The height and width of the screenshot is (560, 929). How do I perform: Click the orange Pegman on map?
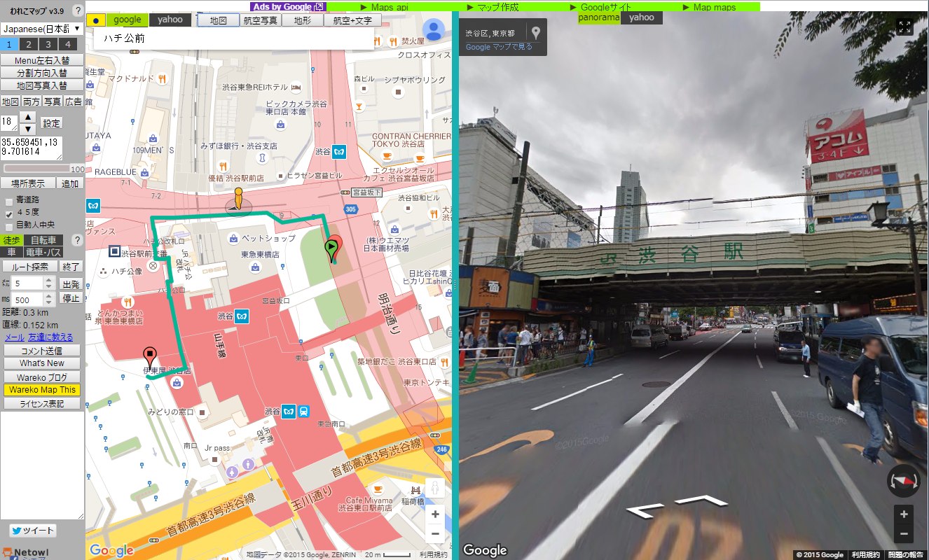tap(238, 199)
